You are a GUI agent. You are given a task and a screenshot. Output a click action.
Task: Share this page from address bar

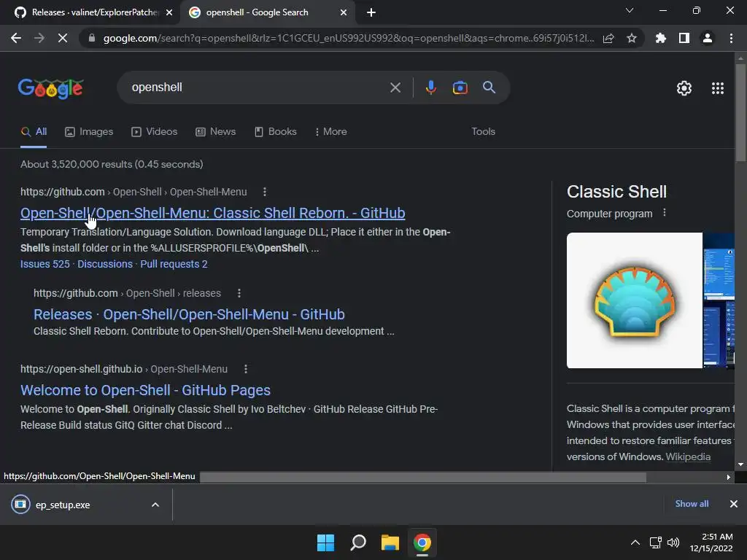coord(608,38)
